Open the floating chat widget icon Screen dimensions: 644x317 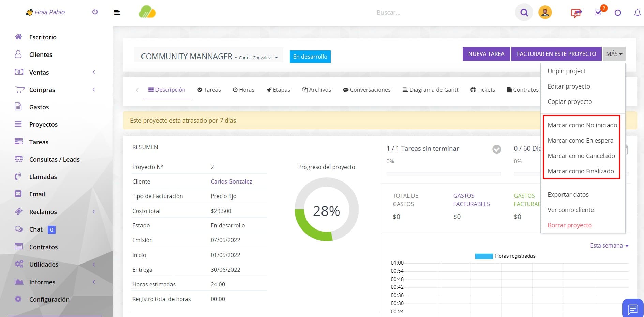pyautogui.click(x=633, y=308)
